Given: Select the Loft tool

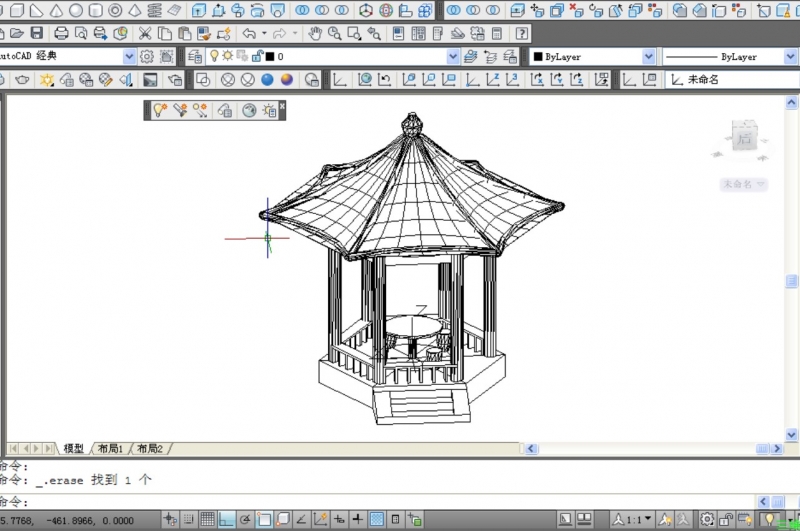Looking at the screenshot, I should (278, 10).
